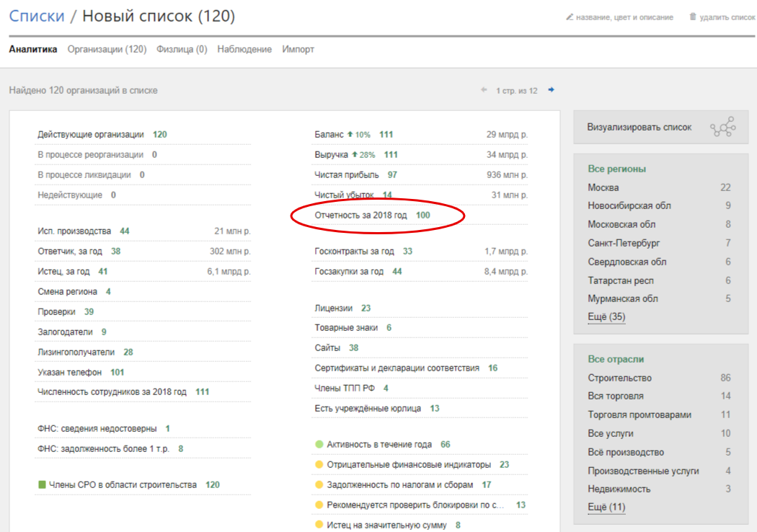Expand more industries via Ещё (11)
This screenshot has width=757, height=532.
[606, 507]
